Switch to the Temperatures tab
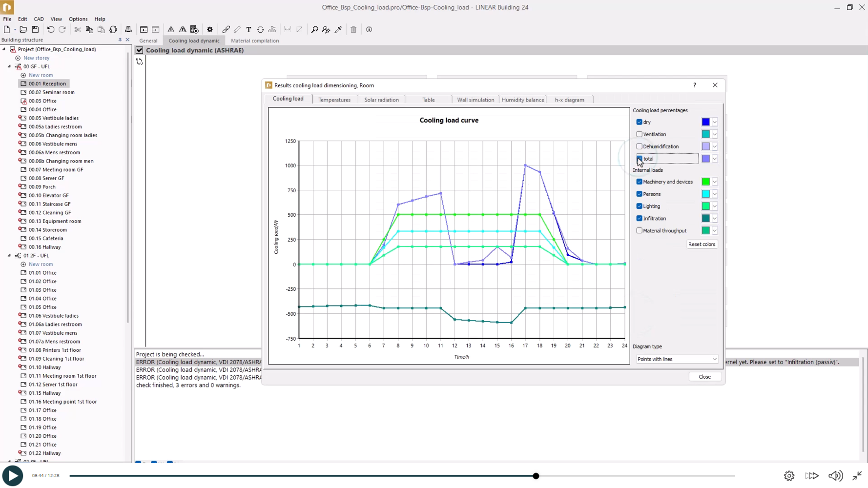This screenshot has height=488, width=868. (x=334, y=100)
